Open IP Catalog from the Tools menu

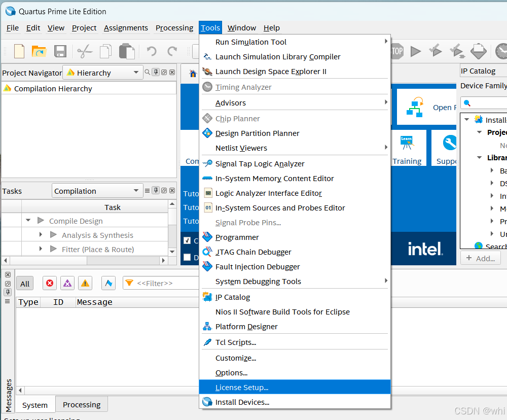pos(295,297)
